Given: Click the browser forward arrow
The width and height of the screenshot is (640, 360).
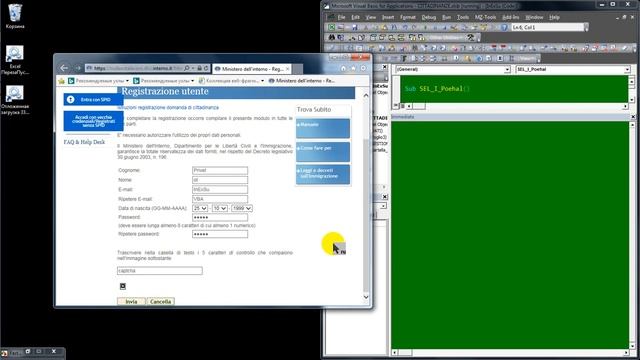Looking at the screenshot, I should (x=78, y=68).
